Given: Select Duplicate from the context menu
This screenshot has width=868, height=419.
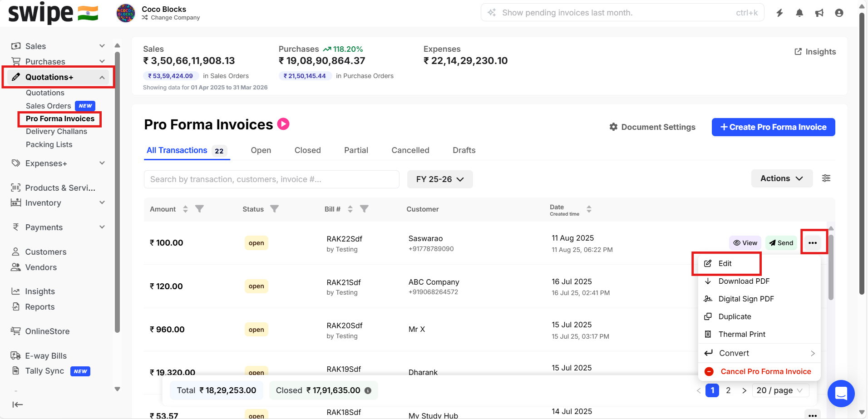Looking at the screenshot, I should tap(735, 316).
